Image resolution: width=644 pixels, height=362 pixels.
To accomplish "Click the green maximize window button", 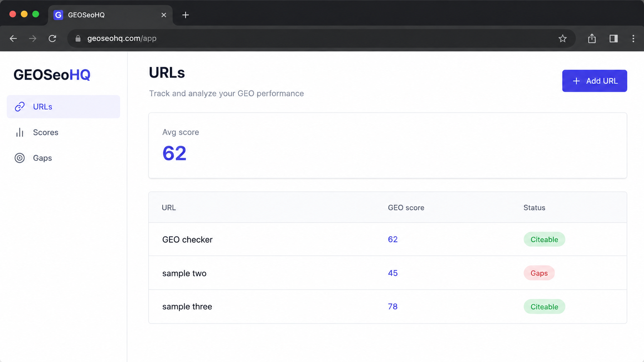I will [36, 14].
